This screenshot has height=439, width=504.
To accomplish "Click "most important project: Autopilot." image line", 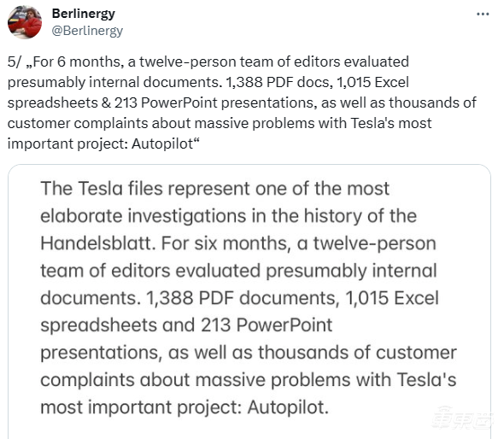I will tap(185, 407).
